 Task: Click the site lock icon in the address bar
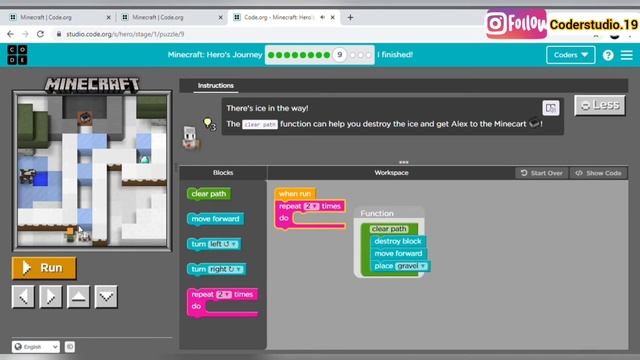point(58,34)
